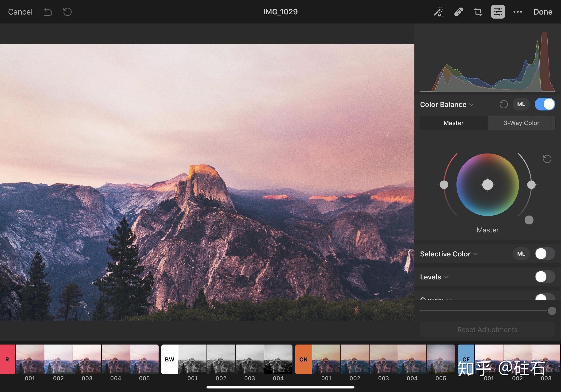This screenshot has height=392, width=561.
Task: Reset the Master color wheel
Action: click(x=547, y=159)
